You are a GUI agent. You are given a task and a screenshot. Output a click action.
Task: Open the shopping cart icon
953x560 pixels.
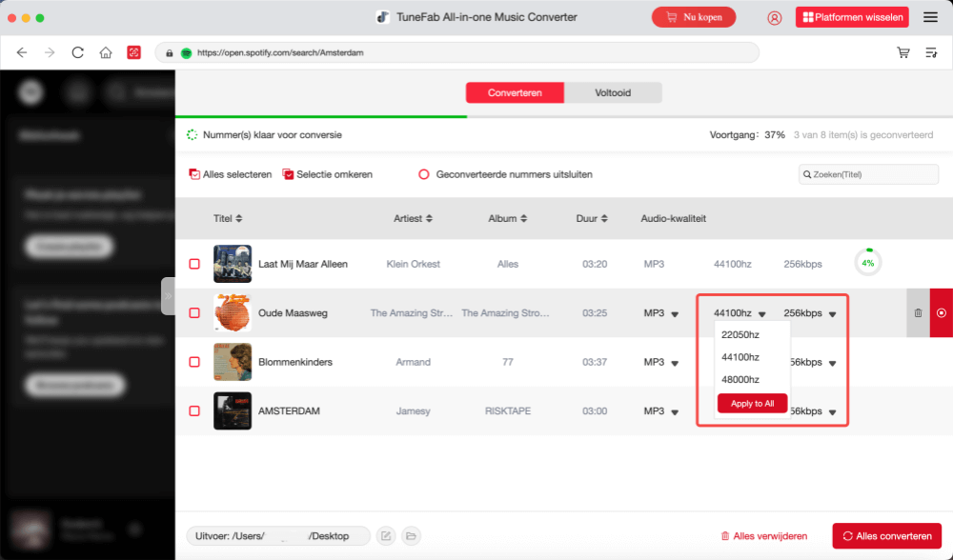pos(902,52)
